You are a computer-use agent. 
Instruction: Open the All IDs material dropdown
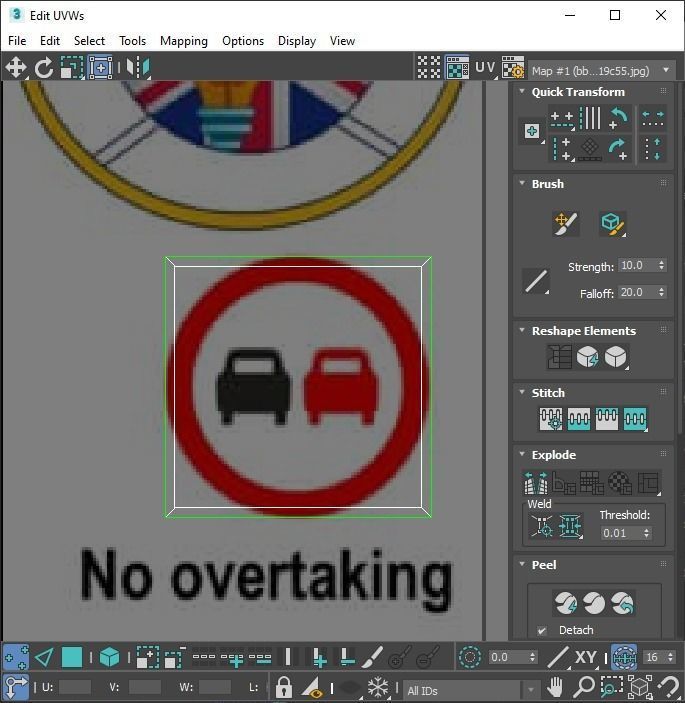471,690
